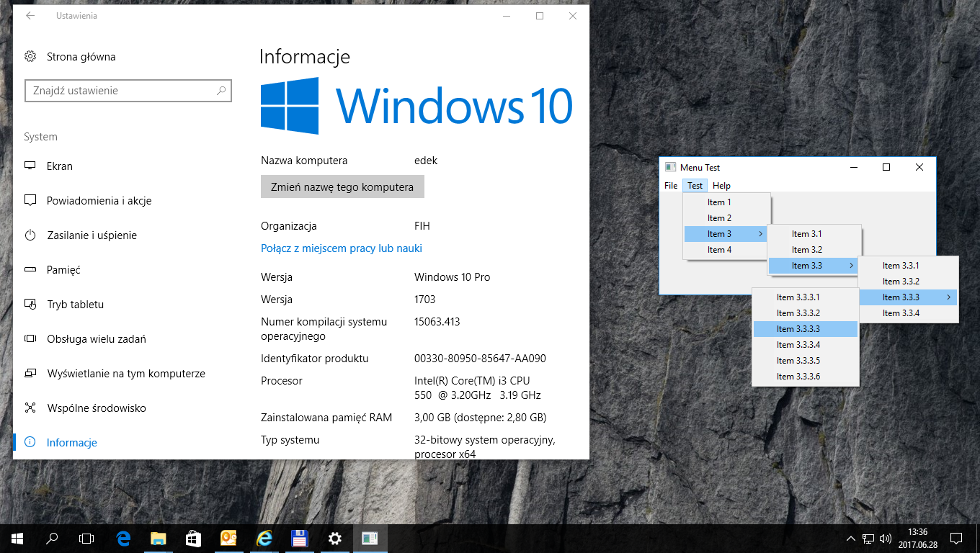Open the Help menu in Menu Test
Viewport: 980px width, 553px height.
[721, 186]
